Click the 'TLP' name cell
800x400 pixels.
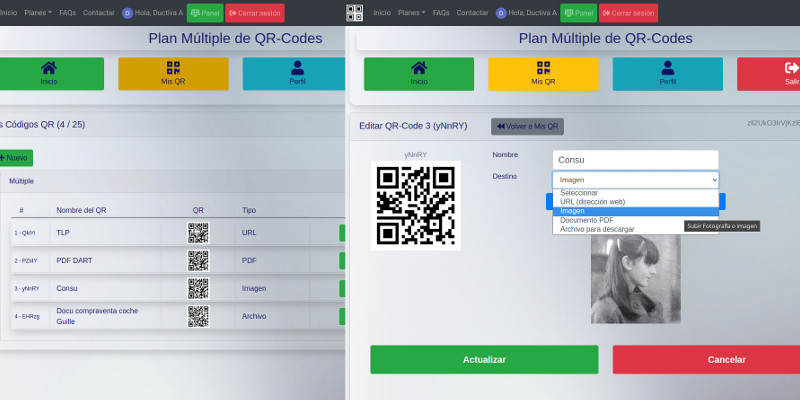(x=63, y=233)
